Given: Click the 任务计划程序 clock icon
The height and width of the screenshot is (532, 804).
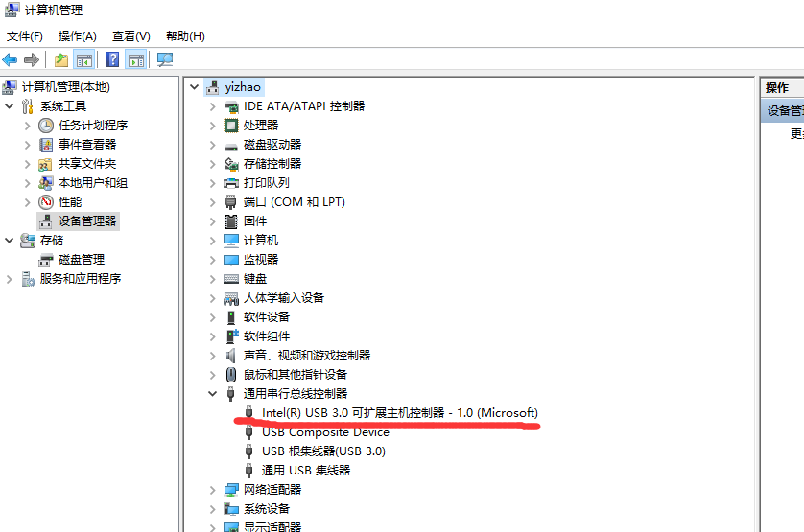Looking at the screenshot, I should click(x=46, y=126).
